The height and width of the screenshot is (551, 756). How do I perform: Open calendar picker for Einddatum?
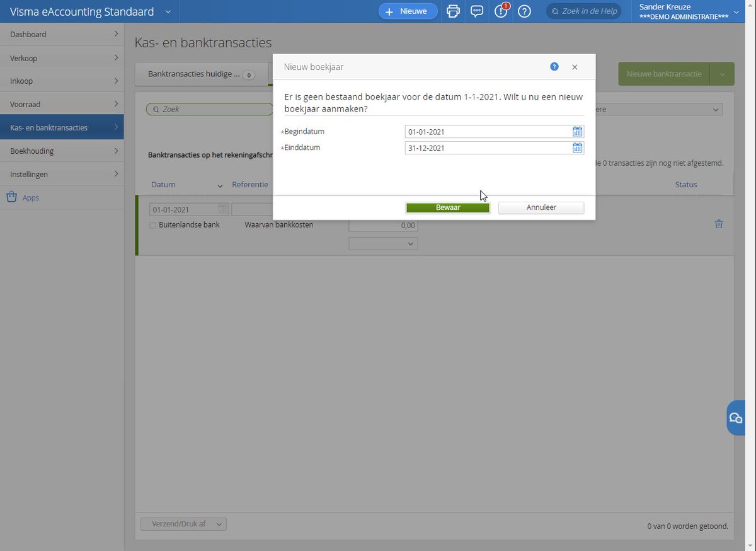tap(577, 148)
